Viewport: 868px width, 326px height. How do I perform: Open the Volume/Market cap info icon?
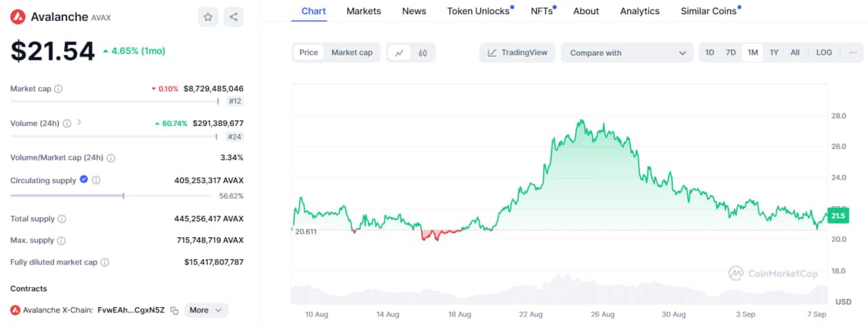111,158
